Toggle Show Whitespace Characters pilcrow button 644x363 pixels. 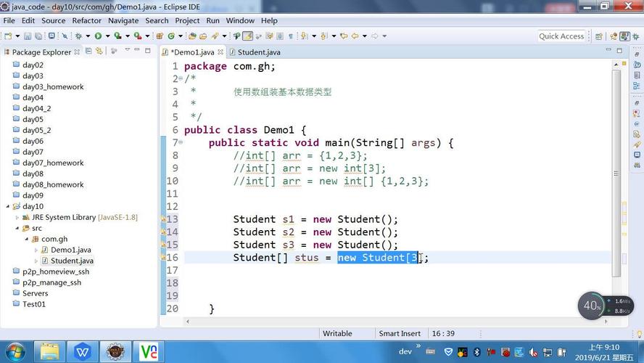coord(290,36)
